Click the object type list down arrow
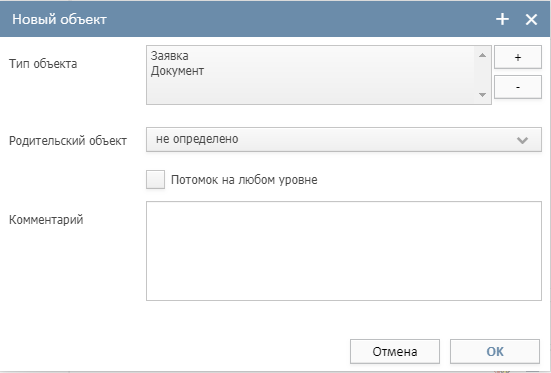 coord(482,95)
